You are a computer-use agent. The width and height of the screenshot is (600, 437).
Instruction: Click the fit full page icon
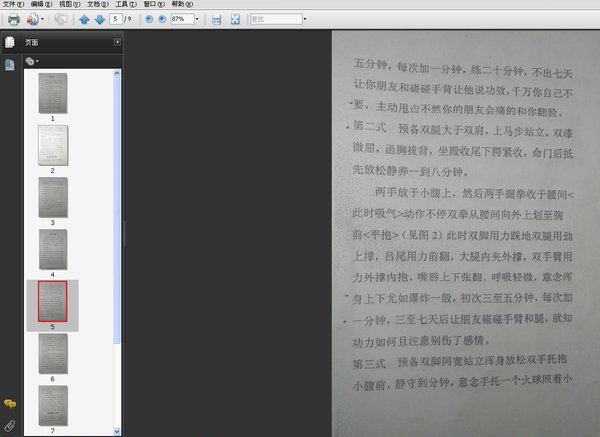(x=234, y=19)
